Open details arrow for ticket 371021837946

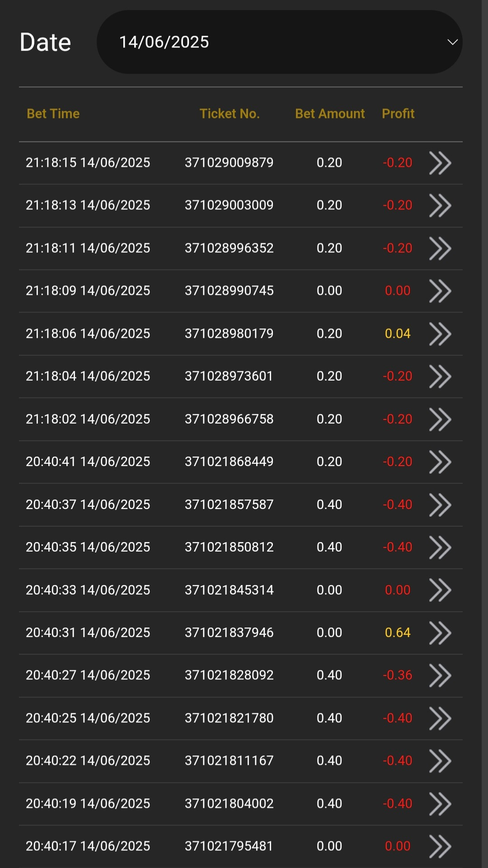[x=440, y=632]
